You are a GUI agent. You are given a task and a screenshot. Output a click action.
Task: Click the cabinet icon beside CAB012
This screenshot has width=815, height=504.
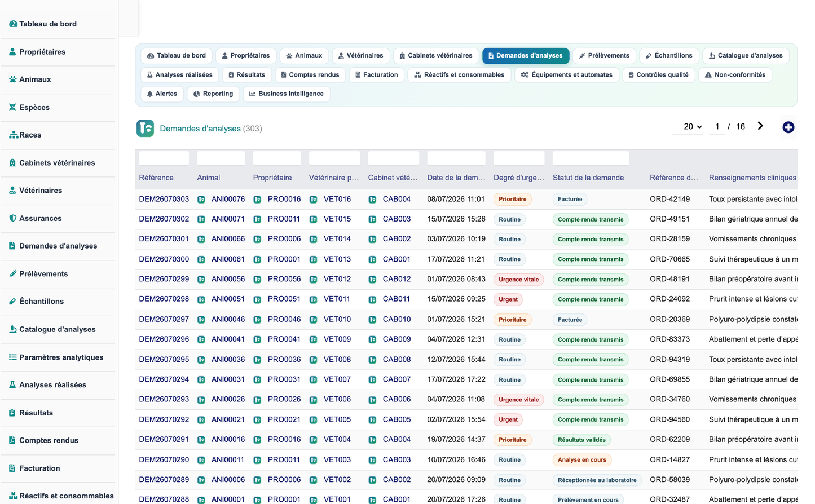click(x=372, y=280)
